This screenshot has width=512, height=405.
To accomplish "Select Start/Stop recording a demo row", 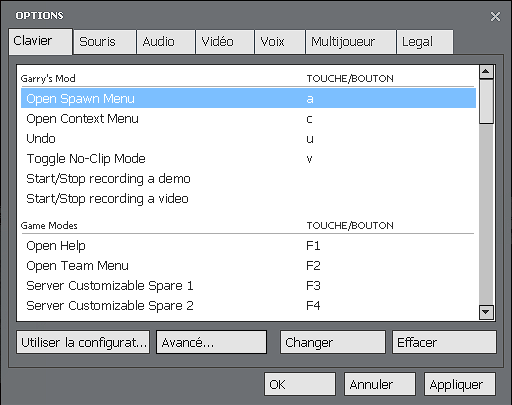I will pos(248,179).
